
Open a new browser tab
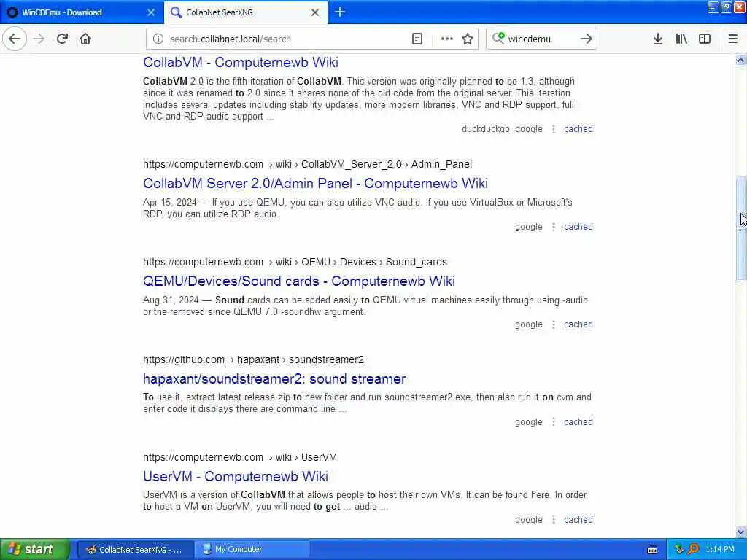click(340, 12)
